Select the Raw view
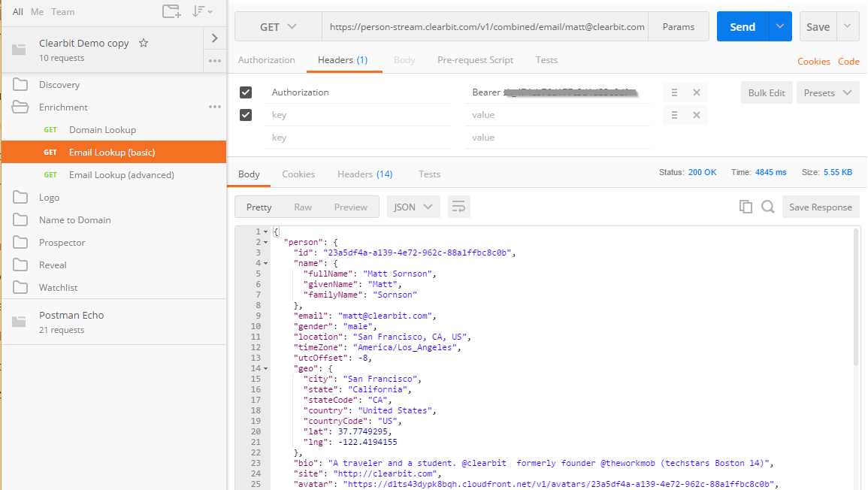Image resolution: width=868 pixels, height=490 pixels. pos(303,207)
